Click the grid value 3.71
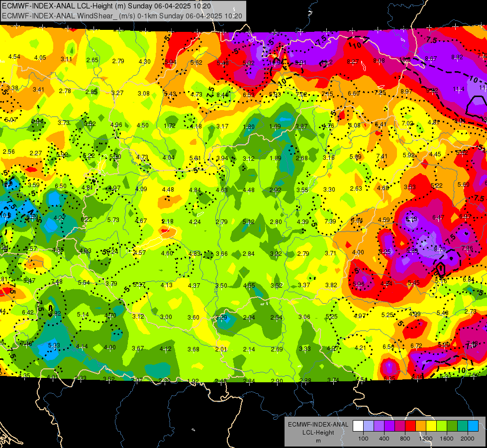 [330, 253]
